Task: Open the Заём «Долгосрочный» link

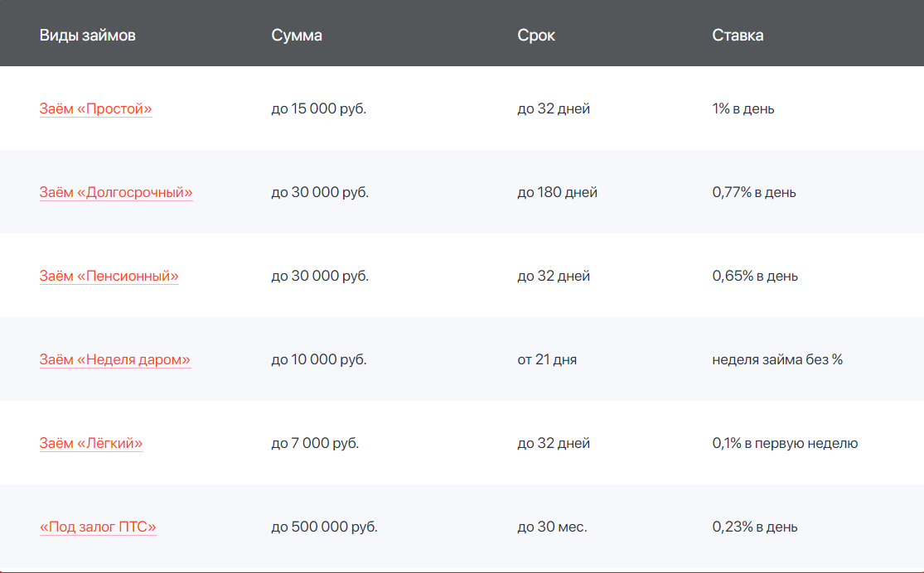Action: pos(115,192)
